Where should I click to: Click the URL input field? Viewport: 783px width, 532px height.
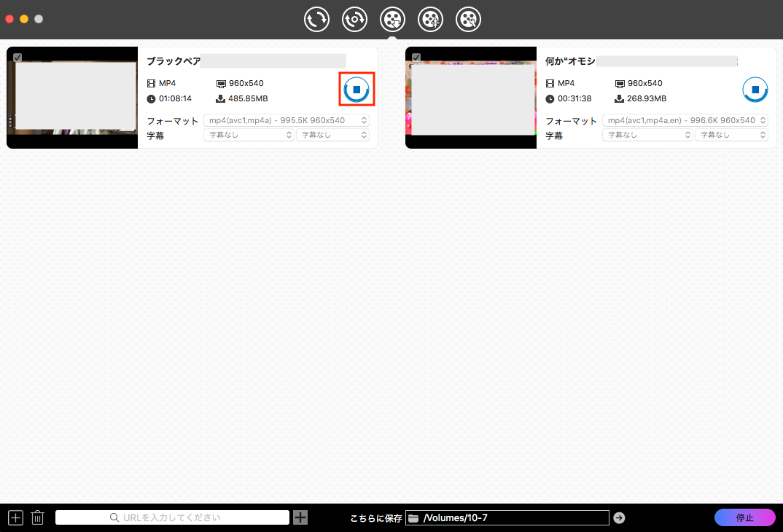click(x=172, y=517)
